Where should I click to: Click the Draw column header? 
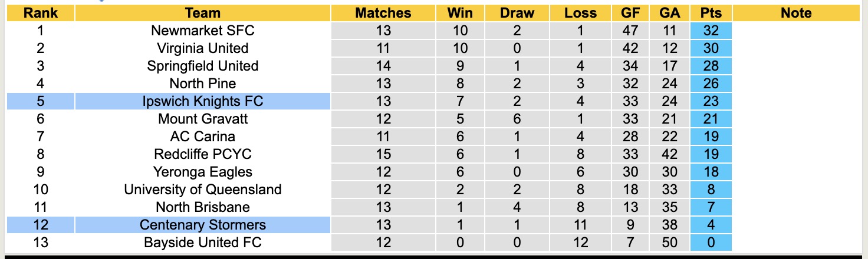click(x=517, y=13)
